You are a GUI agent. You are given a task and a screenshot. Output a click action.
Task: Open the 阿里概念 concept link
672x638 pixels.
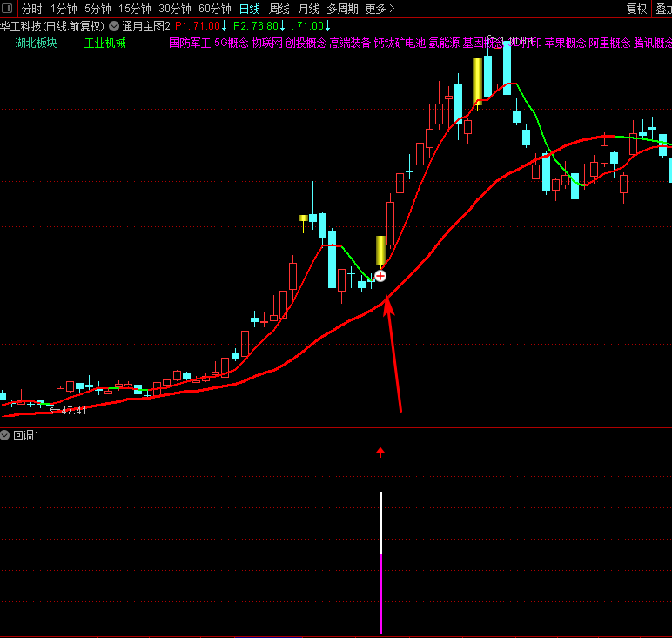point(609,43)
